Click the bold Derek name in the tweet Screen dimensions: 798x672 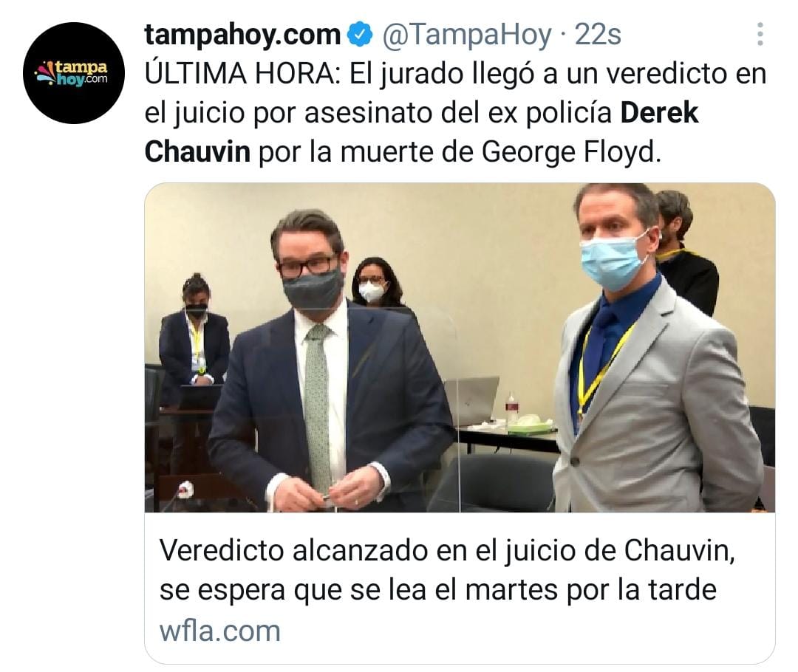(x=659, y=113)
